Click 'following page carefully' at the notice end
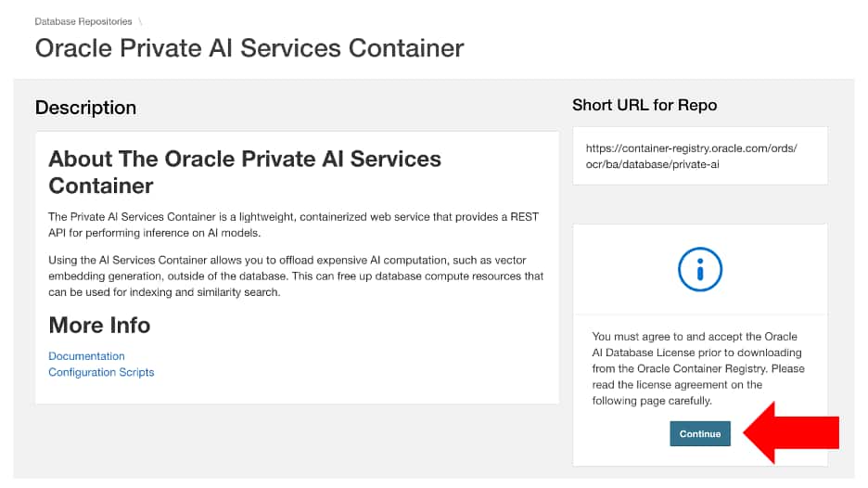This screenshot has height=488, width=868. click(651, 401)
